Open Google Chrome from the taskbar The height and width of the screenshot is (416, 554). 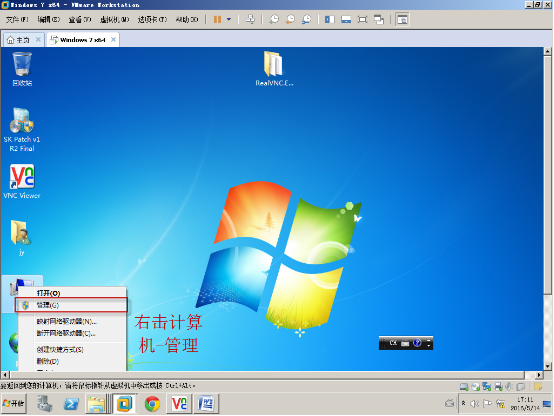tap(152, 403)
